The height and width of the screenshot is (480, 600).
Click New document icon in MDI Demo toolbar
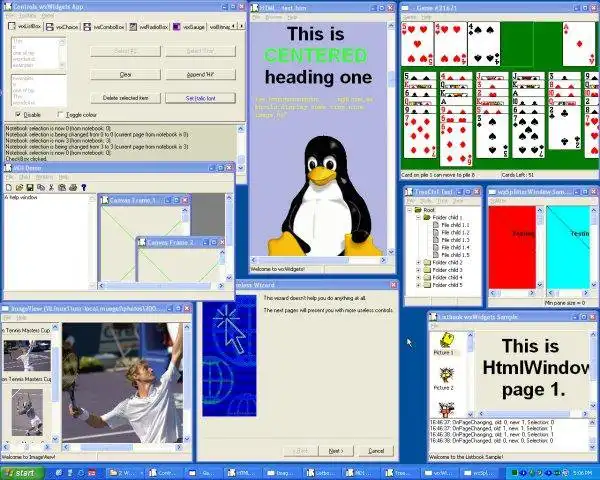9,188
